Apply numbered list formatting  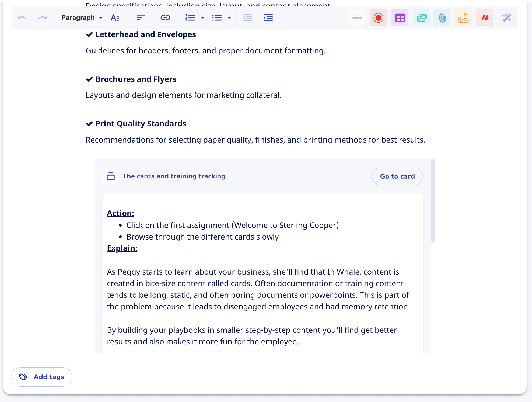pyautogui.click(x=190, y=18)
